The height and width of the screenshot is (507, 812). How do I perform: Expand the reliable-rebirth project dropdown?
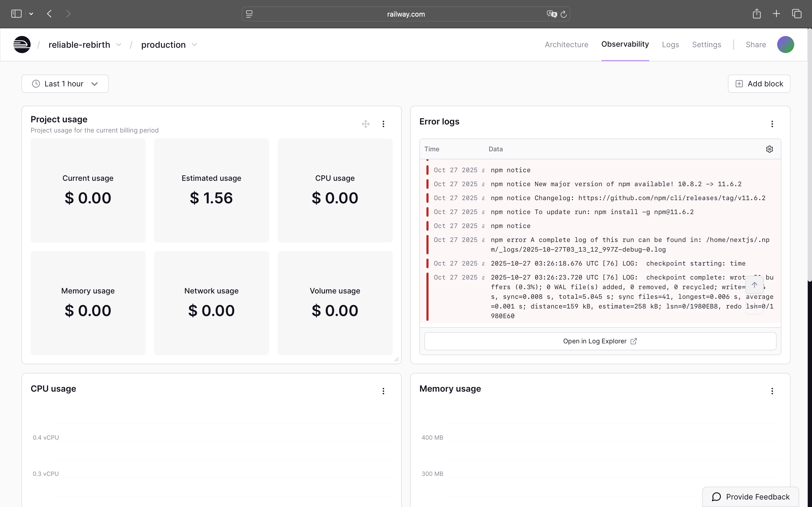point(118,45)
